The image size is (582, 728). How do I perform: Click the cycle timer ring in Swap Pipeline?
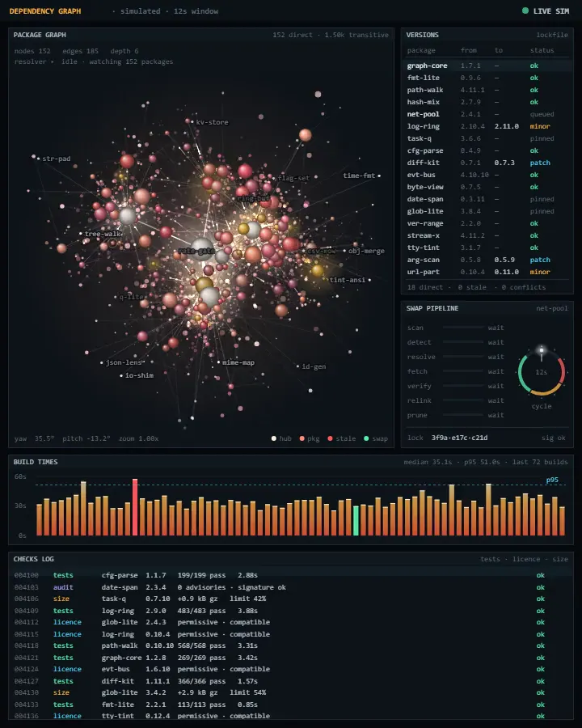click(x=541, y=372)
